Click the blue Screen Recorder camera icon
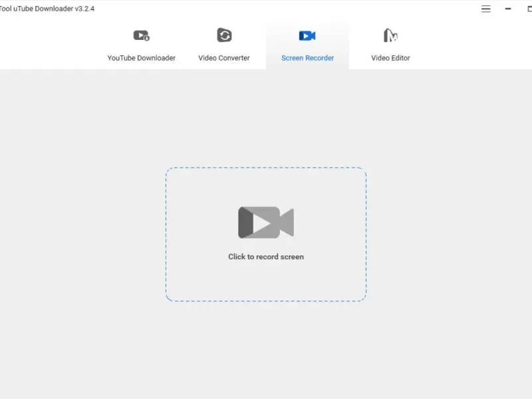Viewport: 532px width, 399px height. (x=307, y=36)
